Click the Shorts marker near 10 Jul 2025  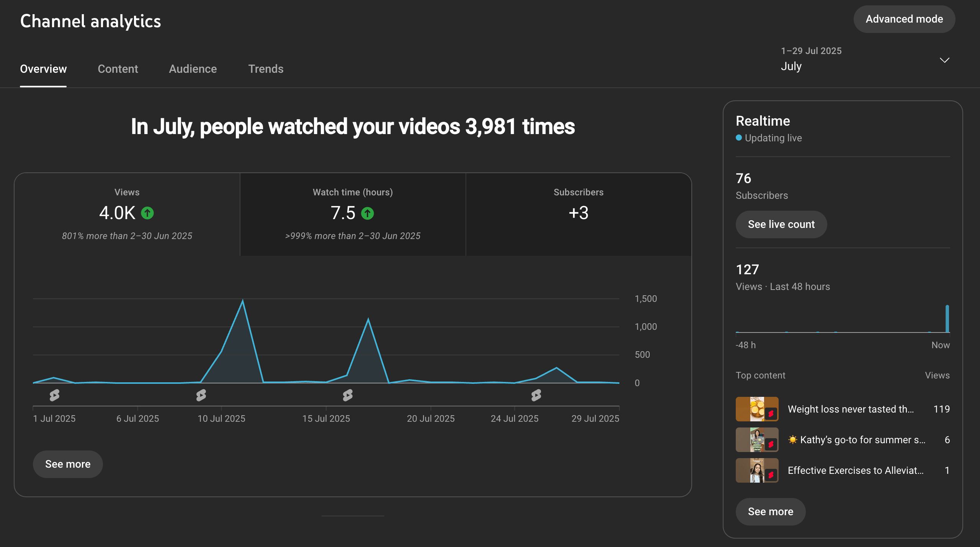coord(201,395)
